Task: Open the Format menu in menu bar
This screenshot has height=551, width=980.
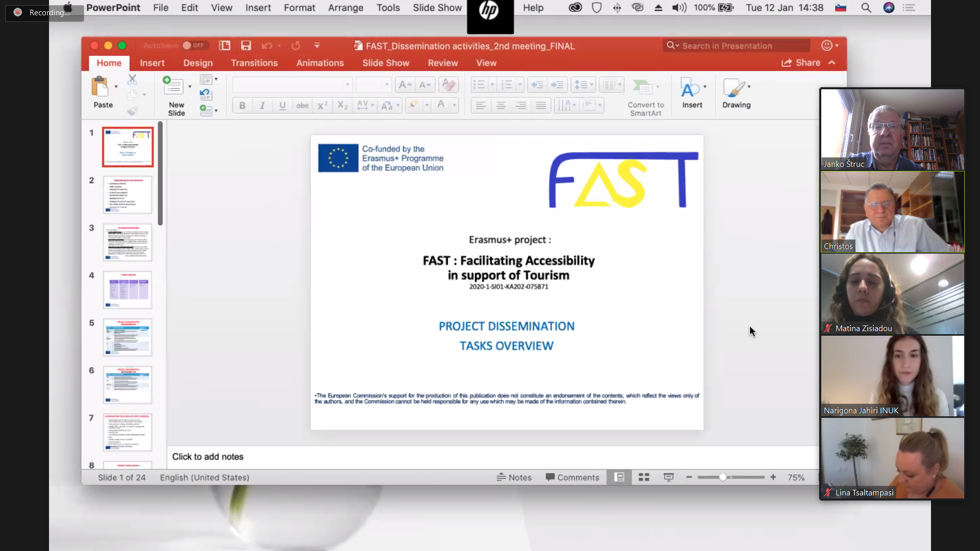Action: [x=300, y=8]
